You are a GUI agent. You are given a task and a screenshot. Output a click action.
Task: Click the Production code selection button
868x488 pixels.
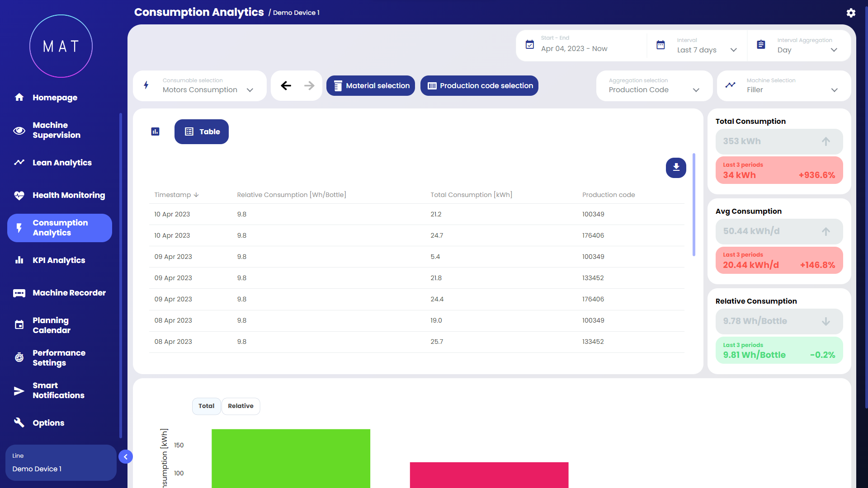point(479,85)
